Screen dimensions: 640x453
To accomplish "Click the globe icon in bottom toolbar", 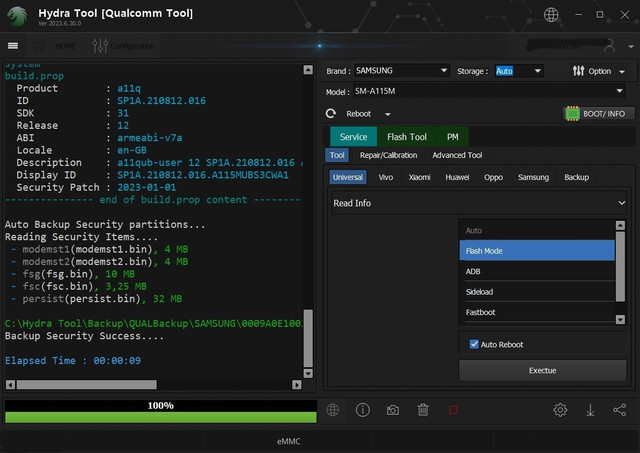I will pyautogui.click(x=333, y=410).
